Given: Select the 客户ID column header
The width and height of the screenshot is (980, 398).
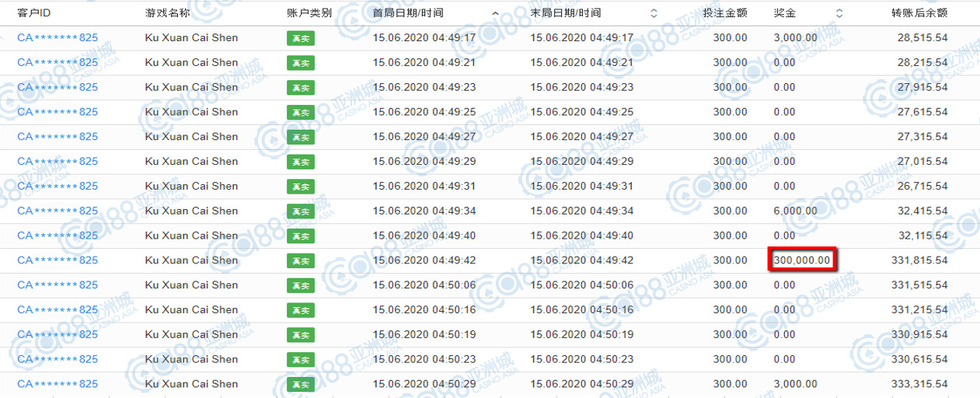Looking at the screenshot, I should coord(34,13).
